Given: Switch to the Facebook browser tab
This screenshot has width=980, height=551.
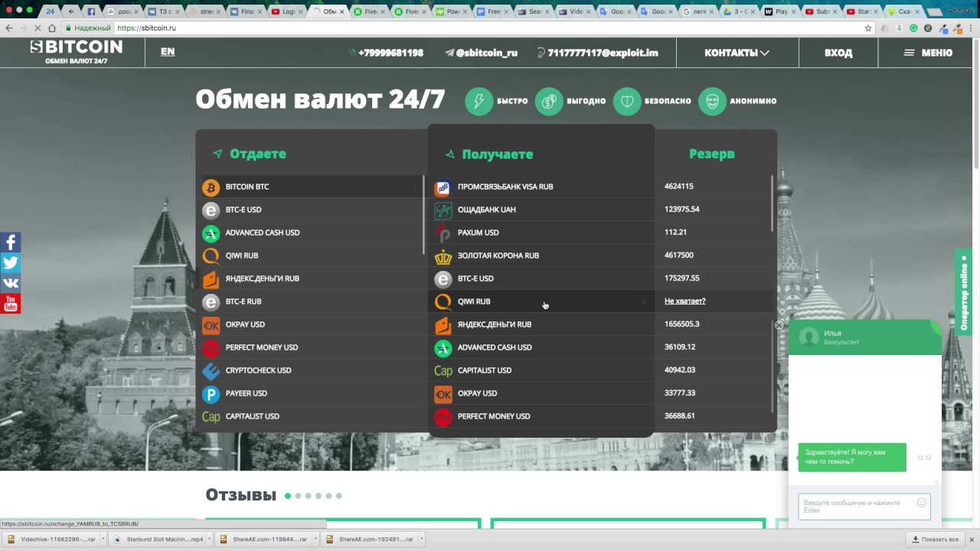Looking at the screenshot, I should pos(91,11).
